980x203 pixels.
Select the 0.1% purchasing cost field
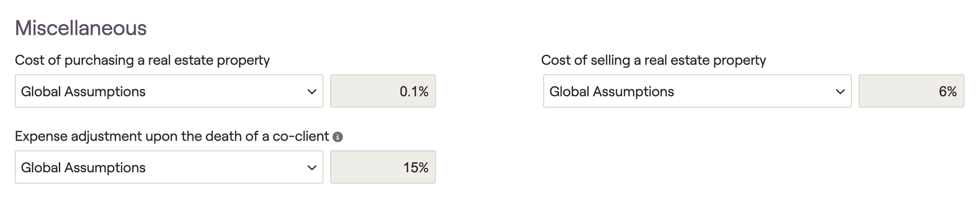[383, 91]
